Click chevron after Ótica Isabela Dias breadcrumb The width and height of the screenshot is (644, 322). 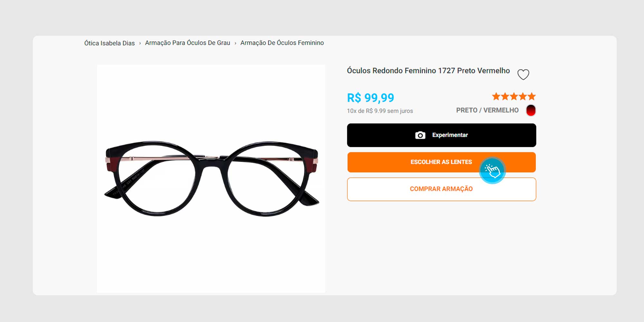click(x=140, y=43)
